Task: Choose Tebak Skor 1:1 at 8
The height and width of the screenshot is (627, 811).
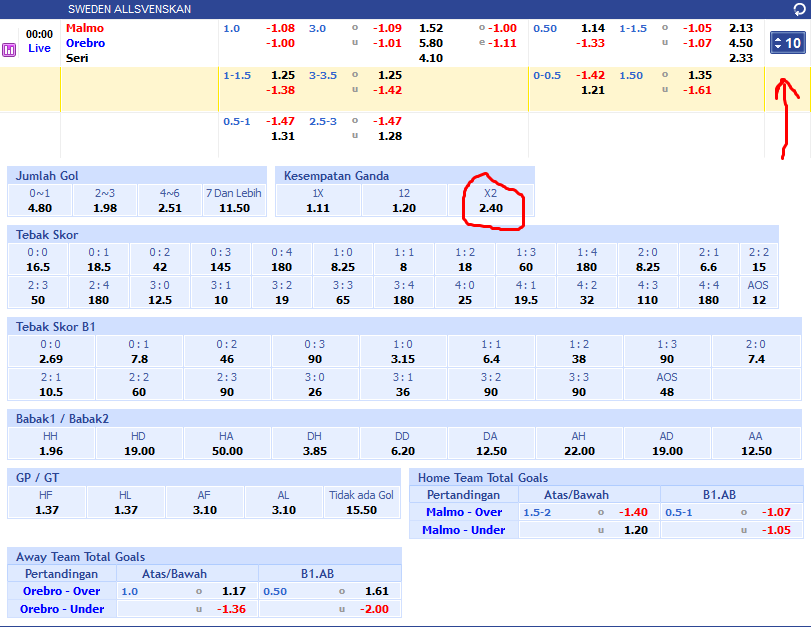Action: [403, 267]
